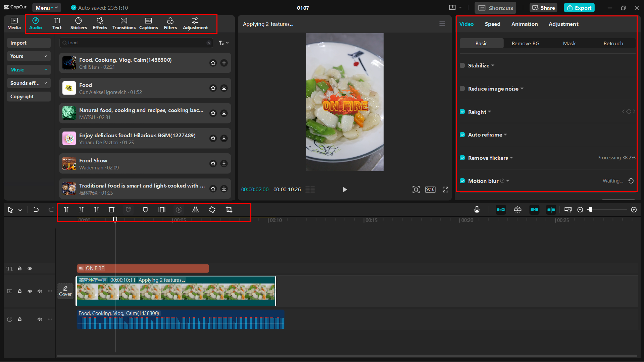Screen dimensions: 644x362
Task: Open the Stickers panel
Action: [x=79, y=23]
